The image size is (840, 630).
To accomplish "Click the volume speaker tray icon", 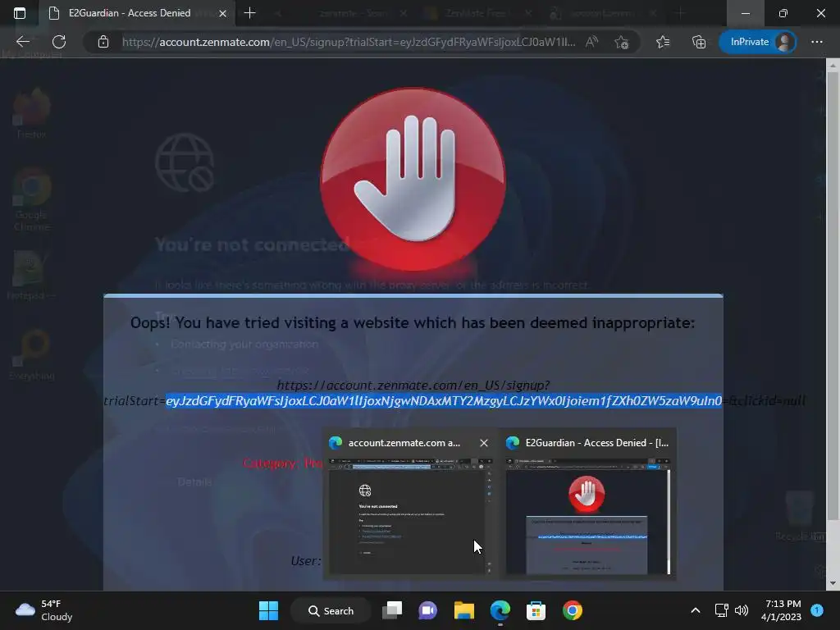I will click(742, 610).
